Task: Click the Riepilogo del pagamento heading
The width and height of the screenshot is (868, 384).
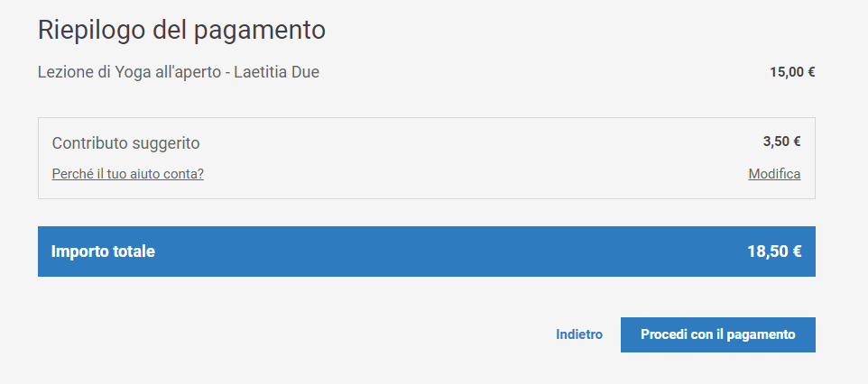Action: pos(181,29)
